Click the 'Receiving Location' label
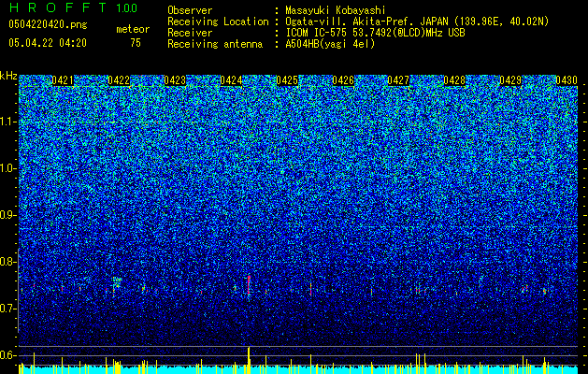Viewport: 588px width, 374px height. click(x=218, y=22)
